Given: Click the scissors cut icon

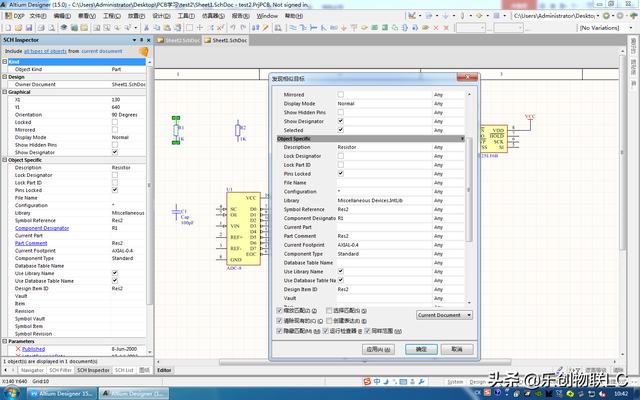Looking at the screenshot, I should (146, 28).
